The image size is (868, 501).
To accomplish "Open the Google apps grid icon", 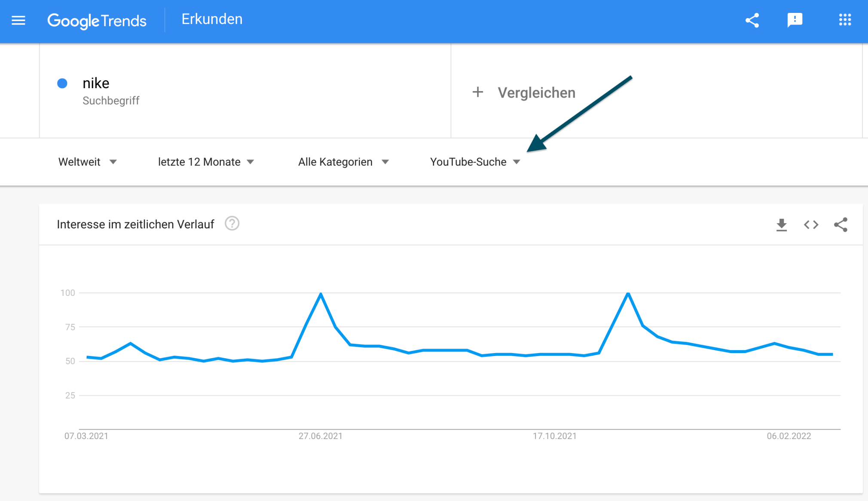I will click(x=846, y=20).
